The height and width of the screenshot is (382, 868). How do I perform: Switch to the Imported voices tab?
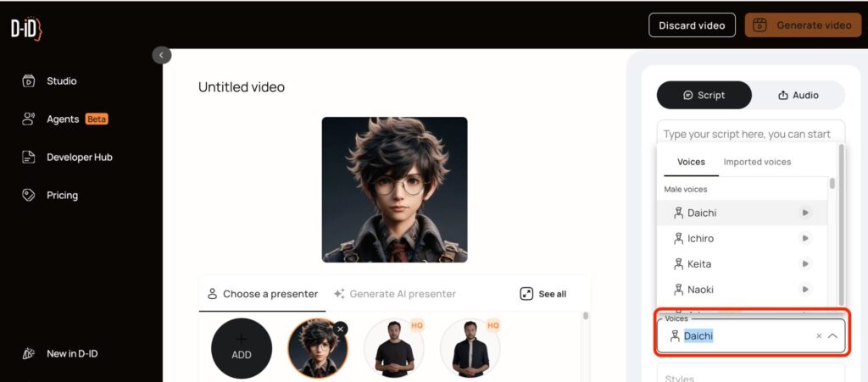(x=757, y=162)
